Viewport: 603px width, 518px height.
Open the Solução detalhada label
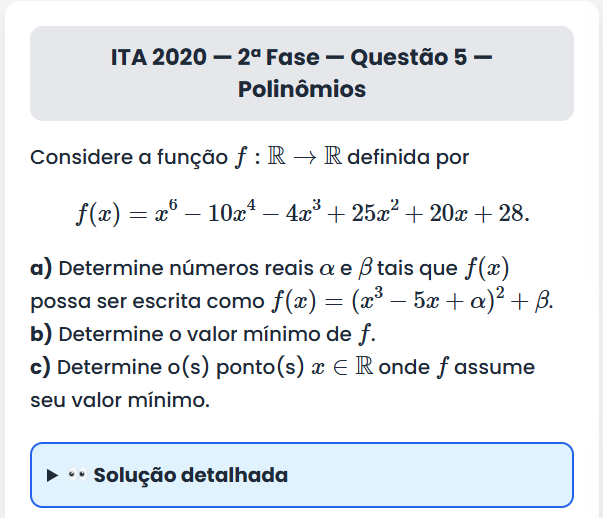[190, 475]
